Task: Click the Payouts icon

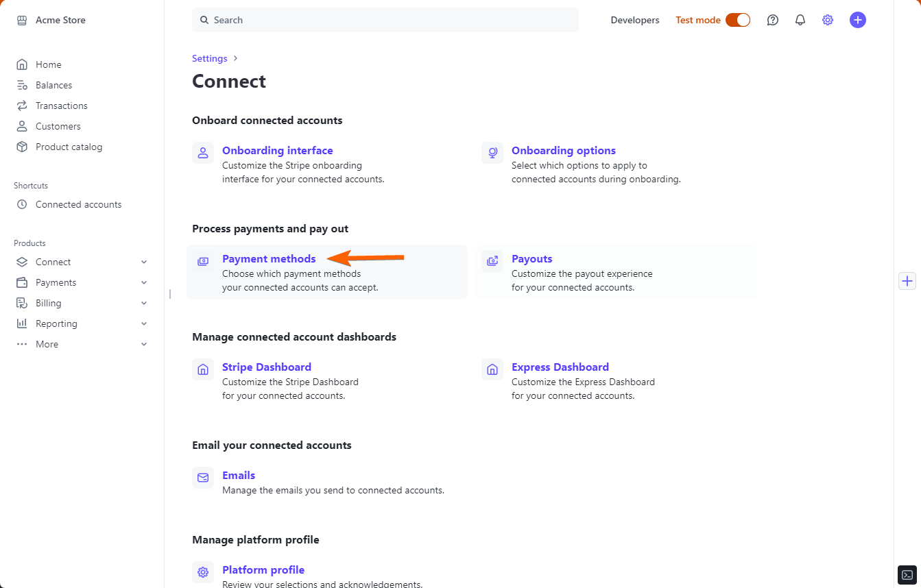Action: pos(492,261)
